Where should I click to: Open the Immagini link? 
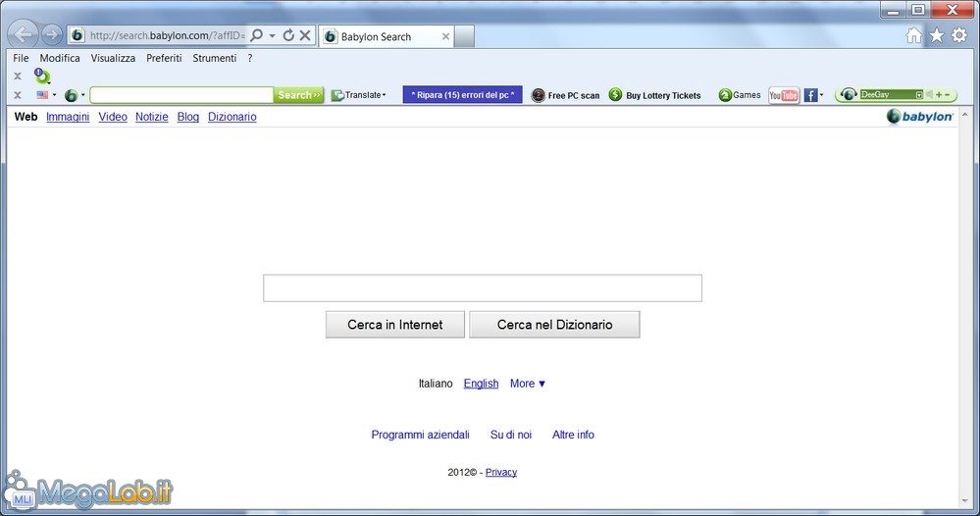68,117
